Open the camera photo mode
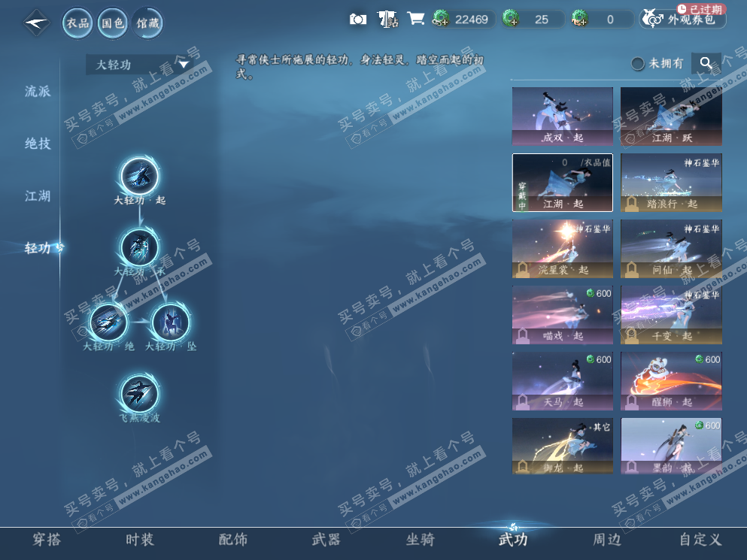Image resolution: width=747 pixels, height=560 pixels. click(x=358, y=20)
